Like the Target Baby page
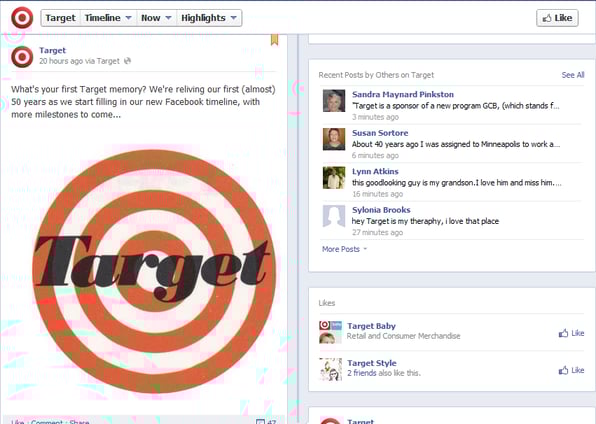Screen dimensions: 596x424 point(571,333)
